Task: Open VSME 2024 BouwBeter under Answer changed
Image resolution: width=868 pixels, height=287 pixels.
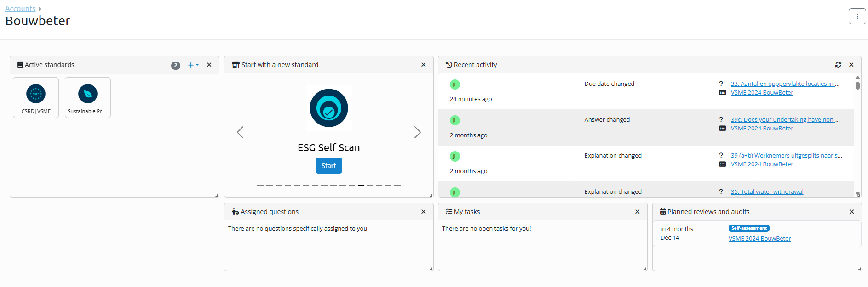Action: 762,128
